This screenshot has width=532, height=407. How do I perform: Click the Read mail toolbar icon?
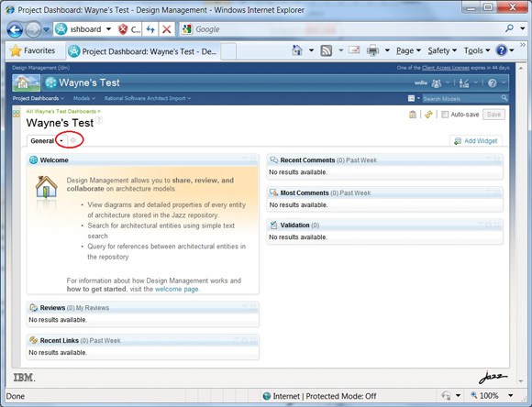coord(354,50)
